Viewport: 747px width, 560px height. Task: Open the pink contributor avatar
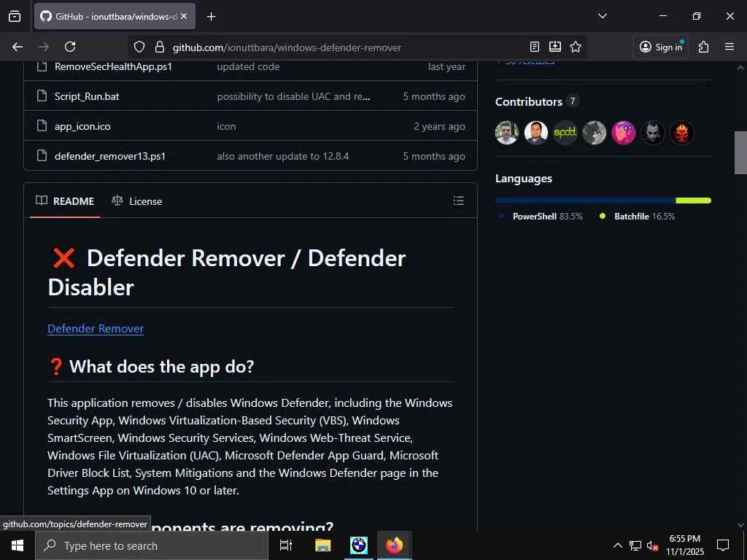(624, 133)
